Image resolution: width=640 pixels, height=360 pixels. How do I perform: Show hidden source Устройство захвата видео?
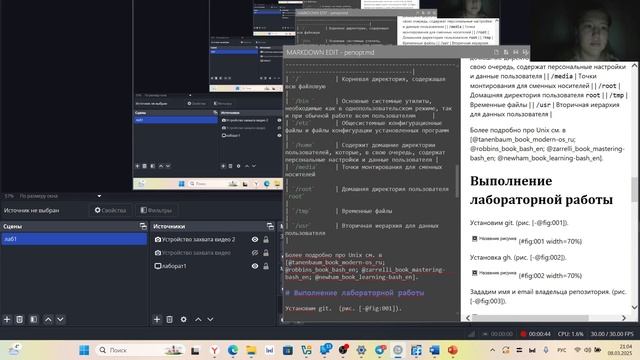[255, 253]
